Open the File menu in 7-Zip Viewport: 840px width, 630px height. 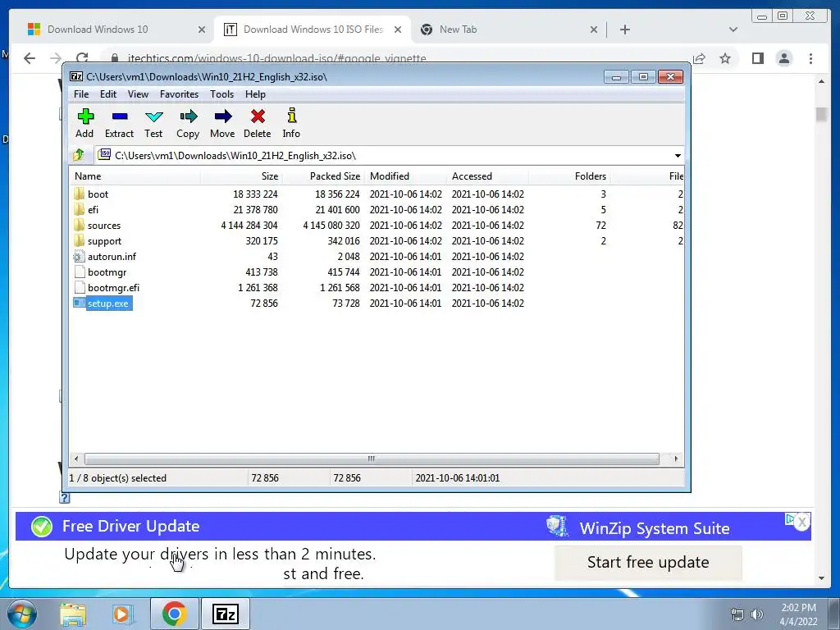pyautogui.click(x=81, y=94)
